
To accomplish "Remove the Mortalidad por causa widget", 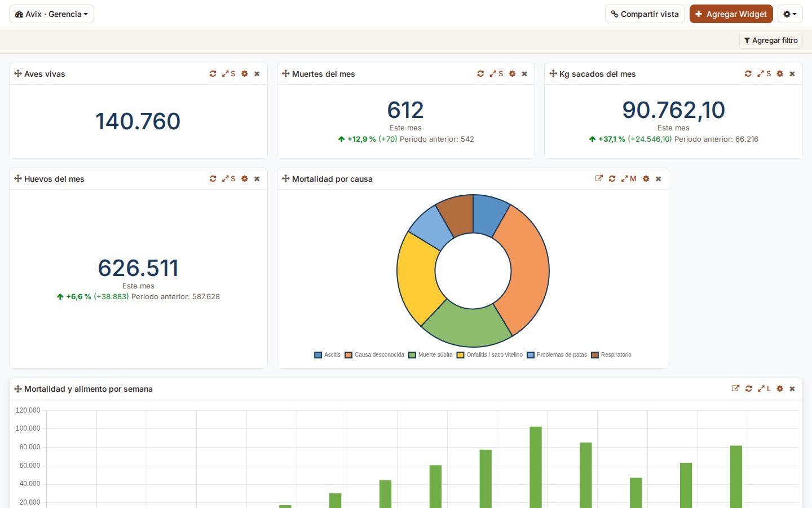I will tap(659, 179).
